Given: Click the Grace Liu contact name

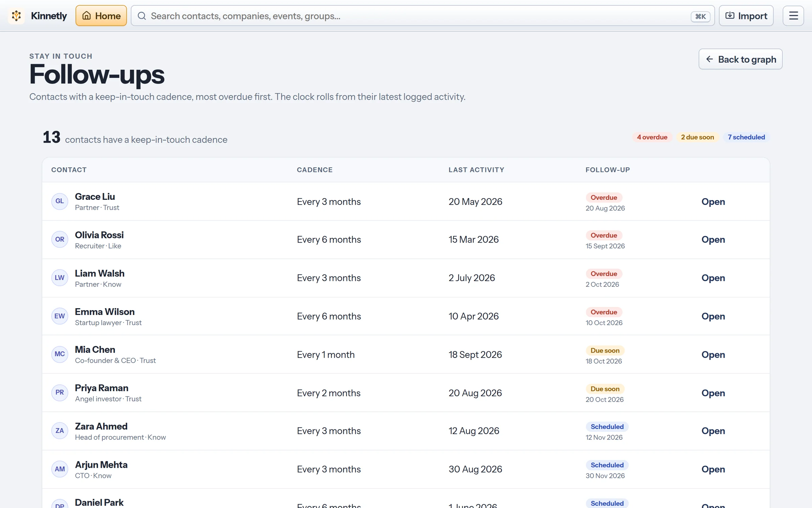Looking at the screenshot, I should coord(95,196).
